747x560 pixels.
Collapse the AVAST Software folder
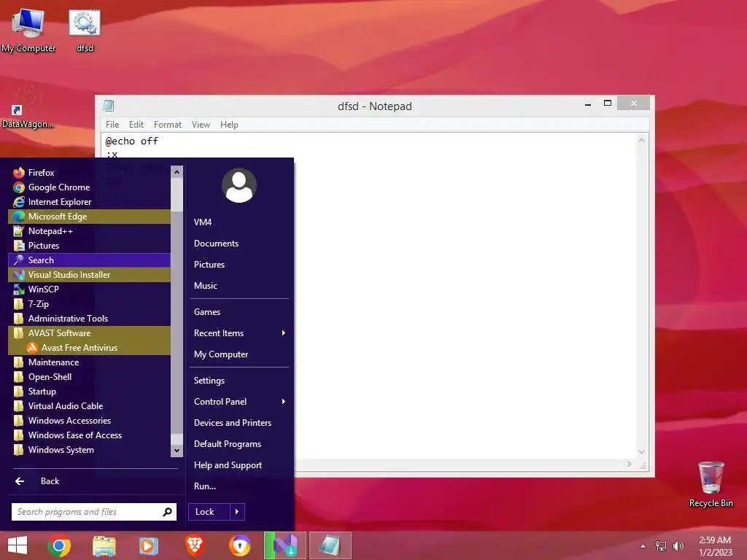(x=89, y=332)
